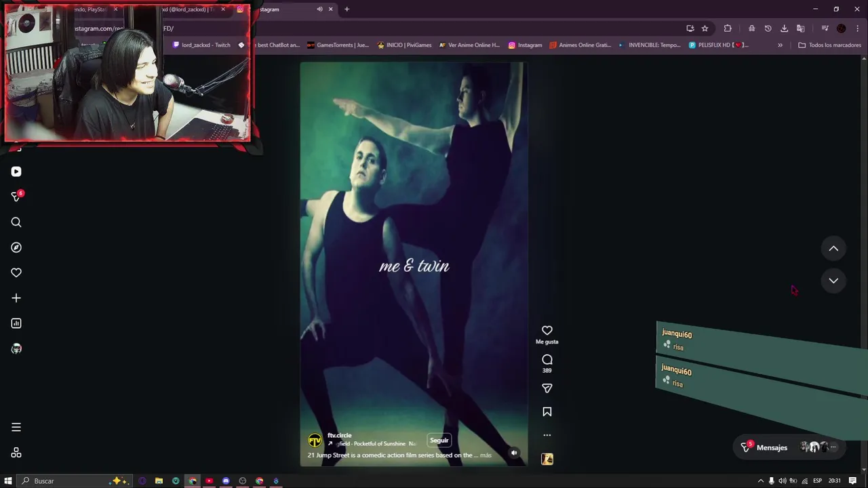Image resolution: width=868 pixels, height=488 pixels.
Task: Share the reel via paper plane icon
Action: (547, 388)
